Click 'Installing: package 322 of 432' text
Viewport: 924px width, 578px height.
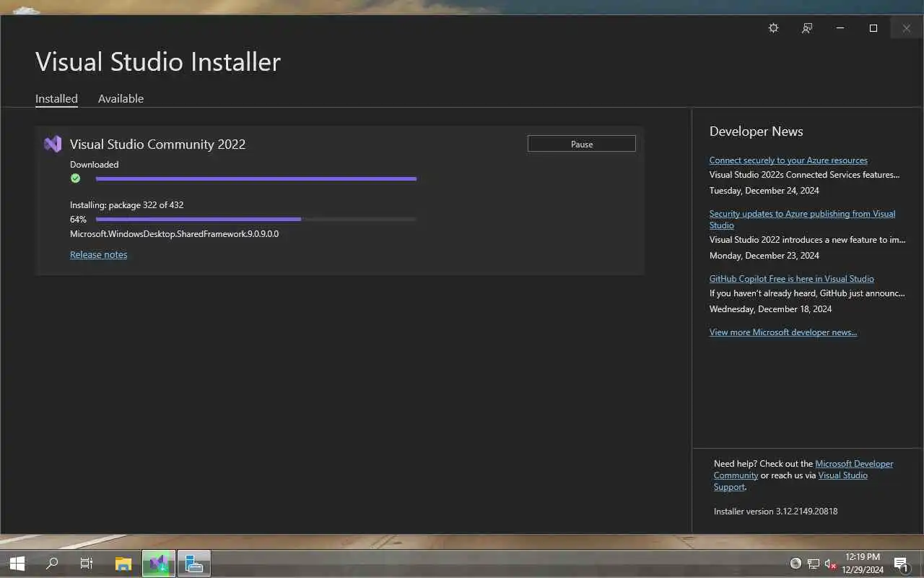[x=126, y=205]
